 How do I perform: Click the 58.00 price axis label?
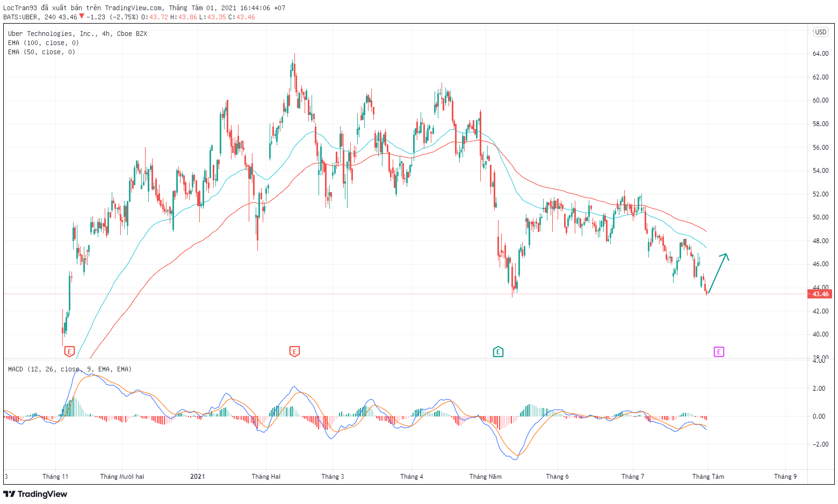click(820, 124)
